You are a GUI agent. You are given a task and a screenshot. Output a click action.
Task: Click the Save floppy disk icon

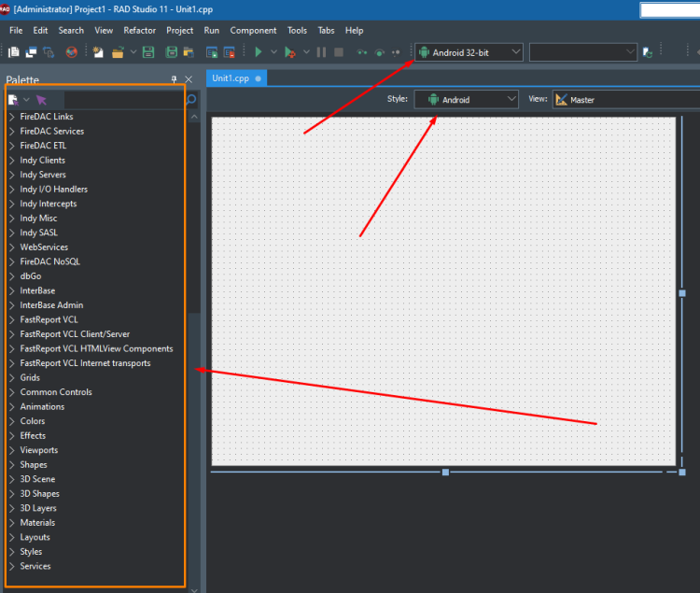coord(148,52)
